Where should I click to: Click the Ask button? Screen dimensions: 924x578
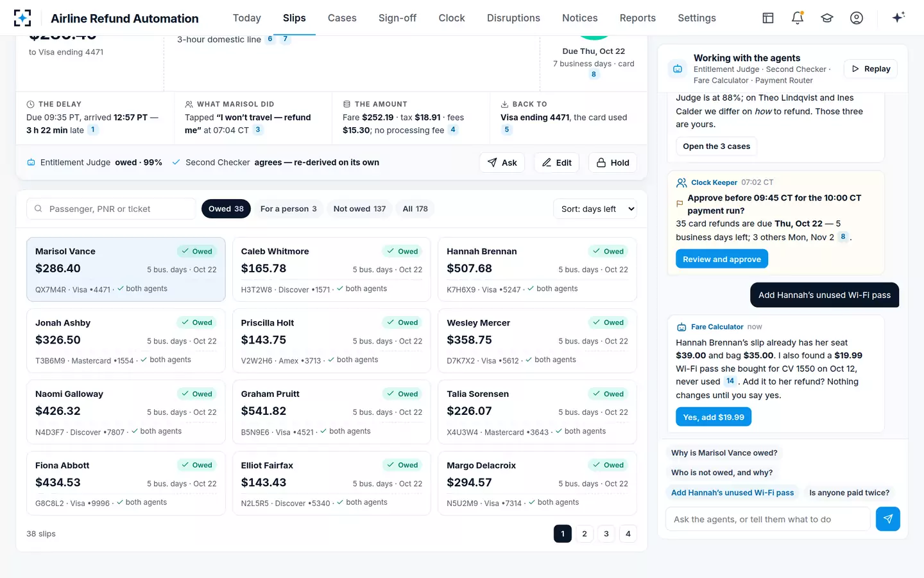(x=502, y=162)
